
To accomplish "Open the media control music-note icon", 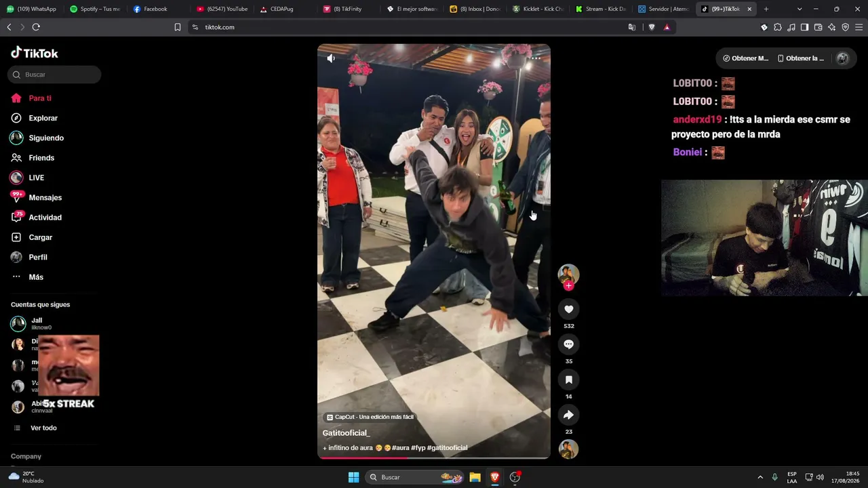I will [791, 27].
